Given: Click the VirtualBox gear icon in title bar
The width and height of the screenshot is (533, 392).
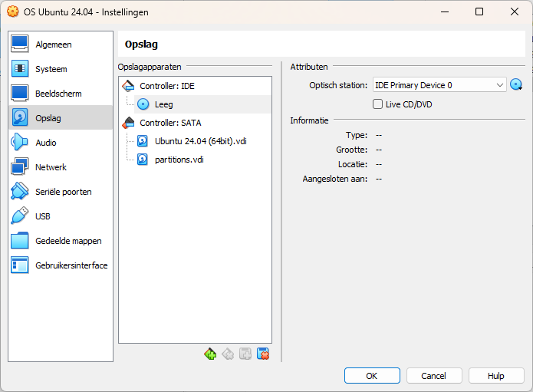Looking at the screenshot, I should pyautogui.click(x=13, y=12).
